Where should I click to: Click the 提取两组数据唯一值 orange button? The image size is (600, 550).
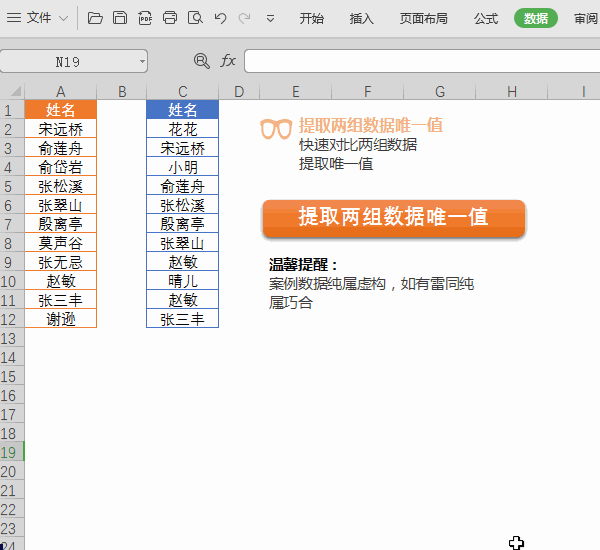point(394,218)
